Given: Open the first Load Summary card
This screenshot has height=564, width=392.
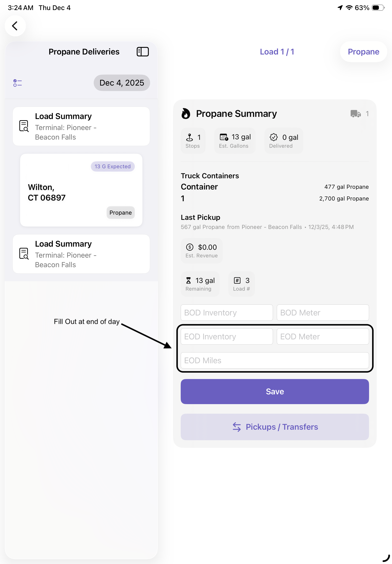Looking at the screenshot, I should pyautogui.click(x=81, y=126).
